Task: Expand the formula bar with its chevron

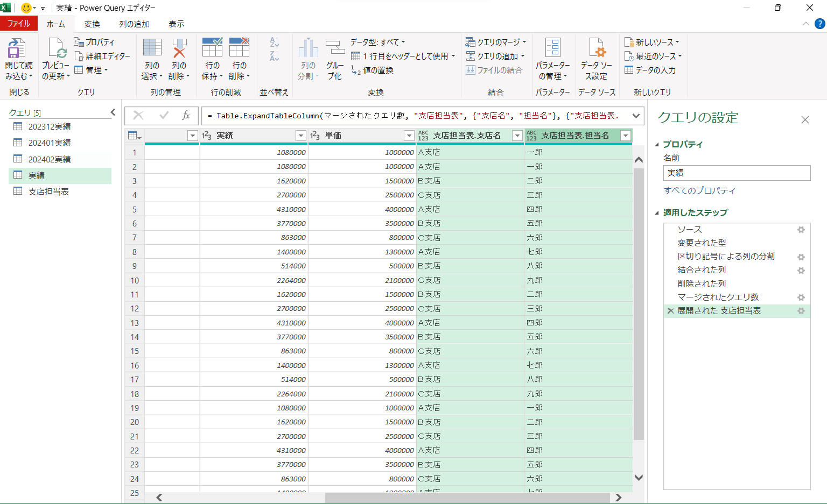Action: [636, 116]
